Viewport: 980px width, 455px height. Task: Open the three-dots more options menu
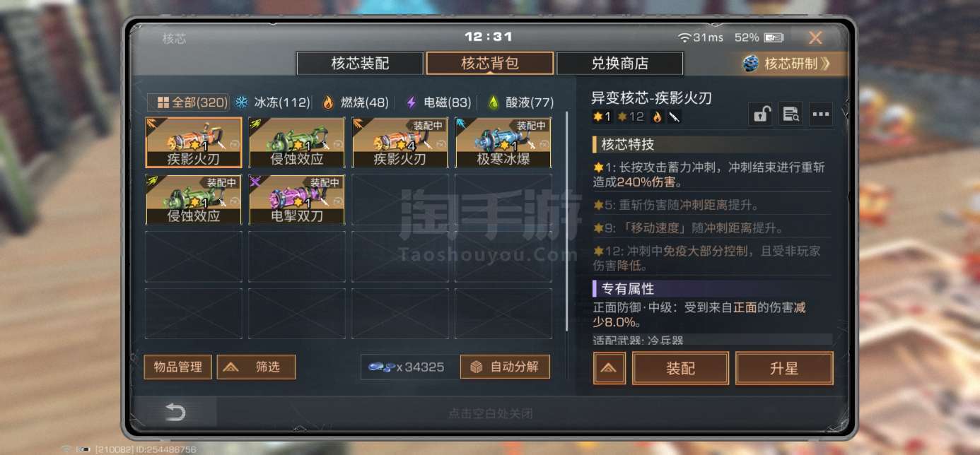821,114
